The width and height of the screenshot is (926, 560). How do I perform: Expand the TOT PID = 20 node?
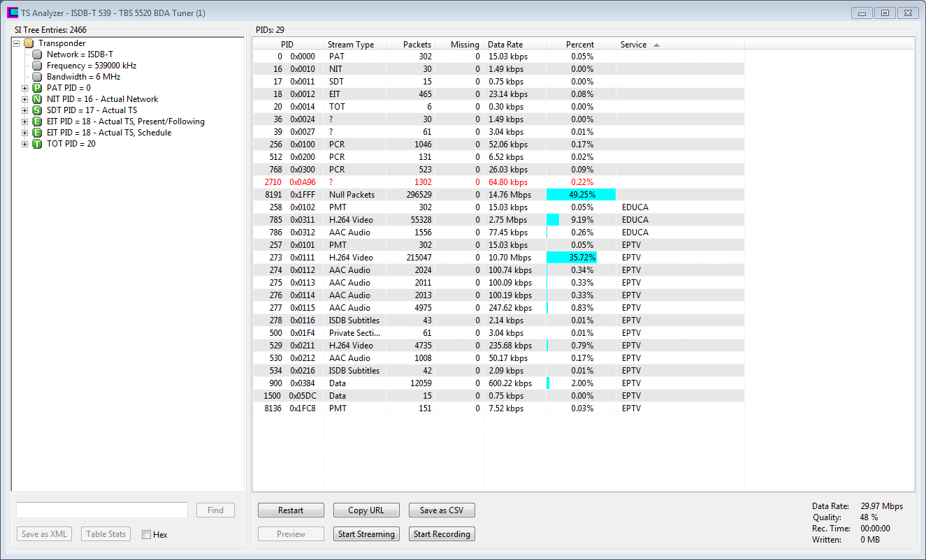25,144
